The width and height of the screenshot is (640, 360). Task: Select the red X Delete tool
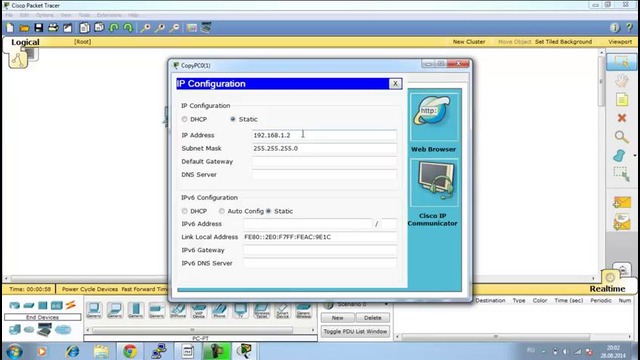click(x=622, y=118)
